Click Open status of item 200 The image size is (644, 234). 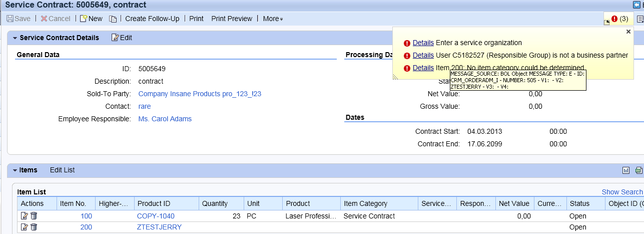(578, 227)
